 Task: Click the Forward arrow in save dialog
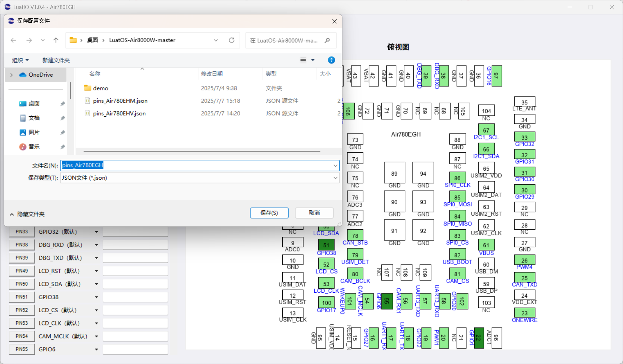29,40
